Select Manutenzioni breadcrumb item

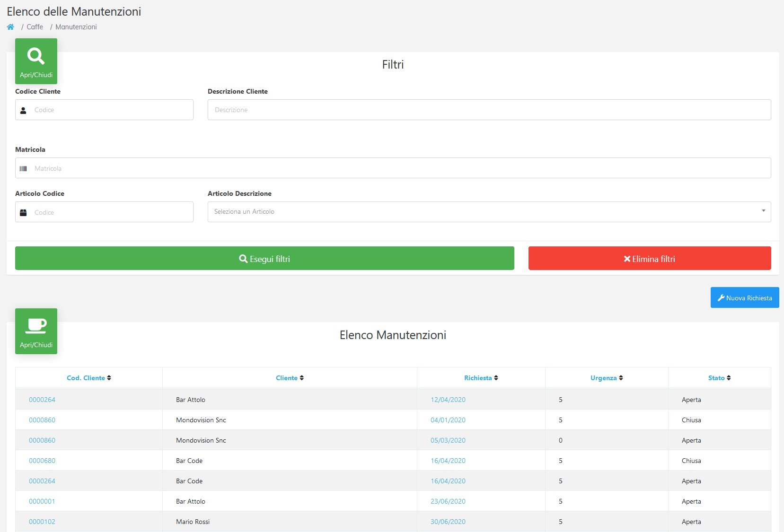(x=76, y=27)
